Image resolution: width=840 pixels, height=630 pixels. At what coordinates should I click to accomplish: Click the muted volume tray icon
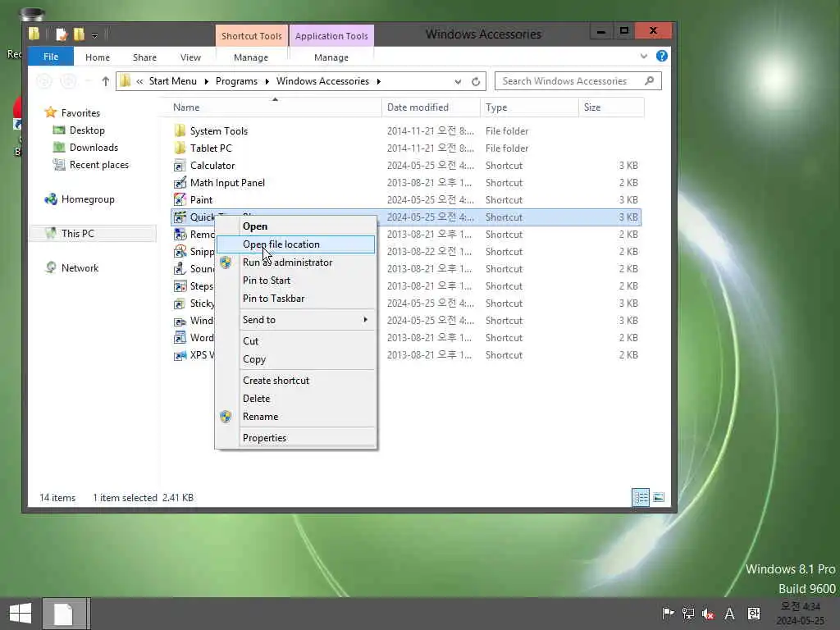point(708,614)
